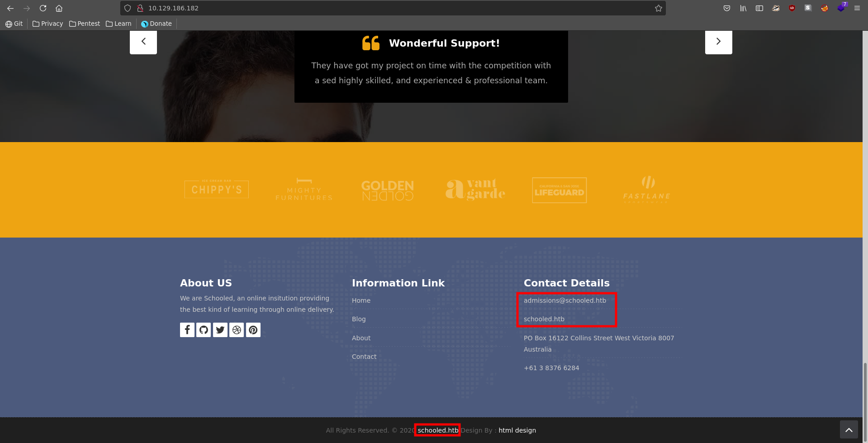The height and width of the screenshot is (443, 868).
Task: Open Firefox application hamburger menu
Action: click(857, 8)
